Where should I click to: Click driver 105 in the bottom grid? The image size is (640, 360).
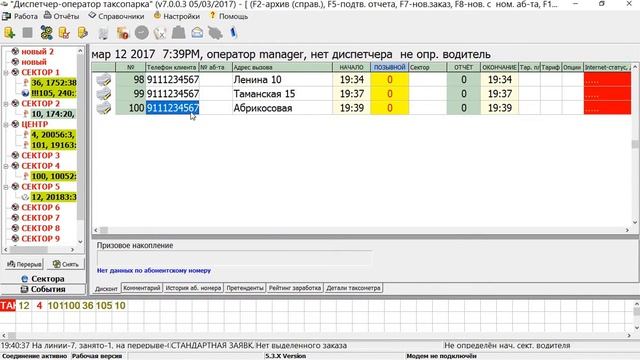[x=104, y=306]
